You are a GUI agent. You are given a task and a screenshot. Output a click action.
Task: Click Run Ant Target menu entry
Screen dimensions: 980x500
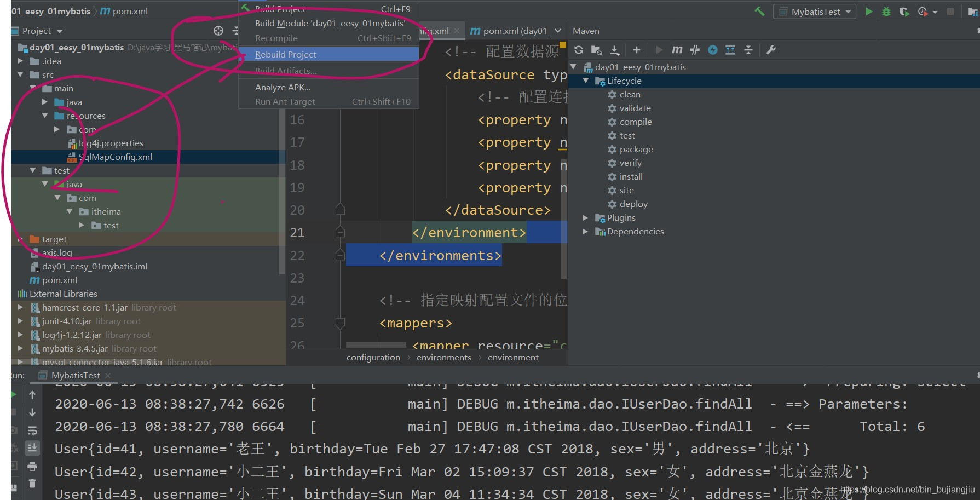pyautogui.click(x=328, y=101)
